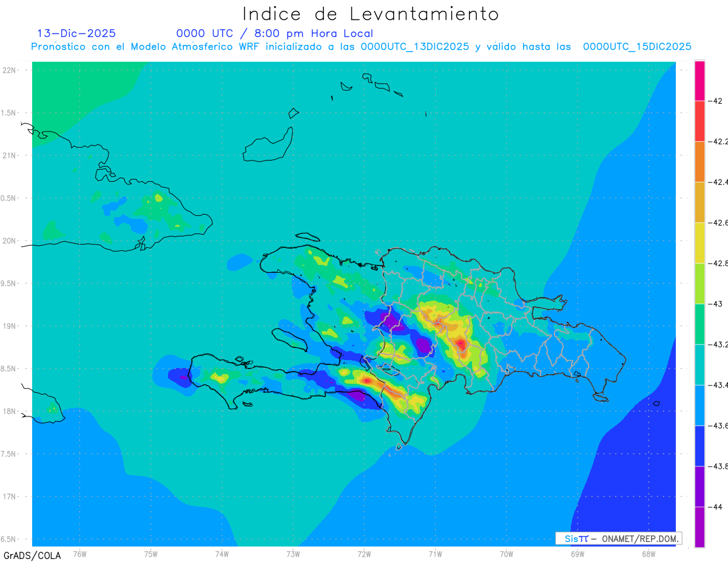Pick the yellow swatch between -42.6 and -42.8
Screen dimensions: 728x562
pyautogui.click(x=699, y=243)
